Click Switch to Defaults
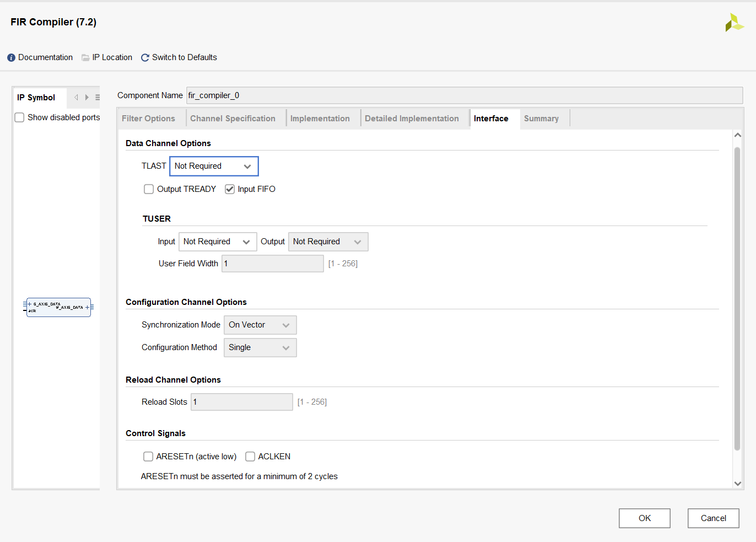Screen dimensions: 756x542 tap(185, 57)
